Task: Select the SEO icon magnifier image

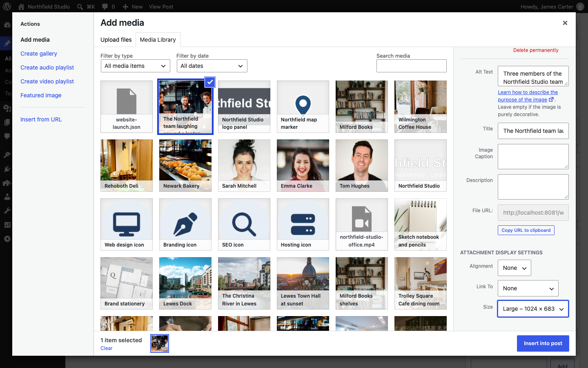Action: click(x=244, y=224)
